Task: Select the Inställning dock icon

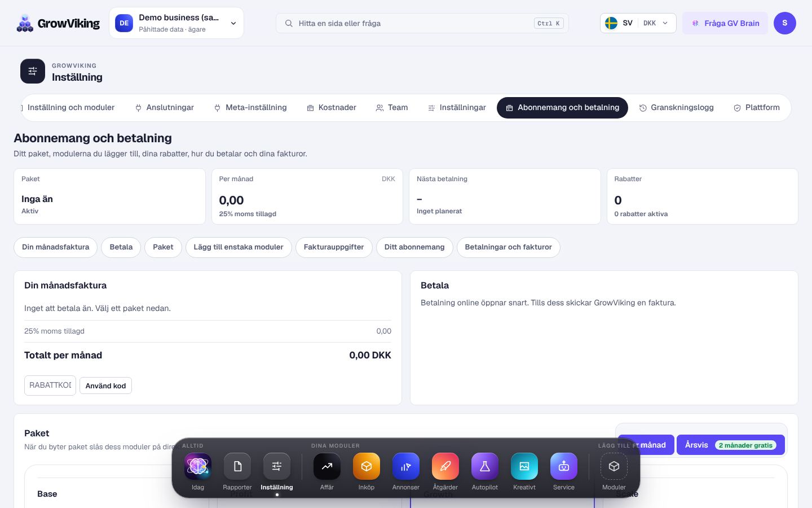Action: pos(277,466)
